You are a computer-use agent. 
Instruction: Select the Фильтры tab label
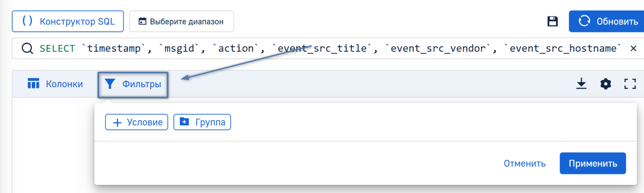(x=142, y=84)
